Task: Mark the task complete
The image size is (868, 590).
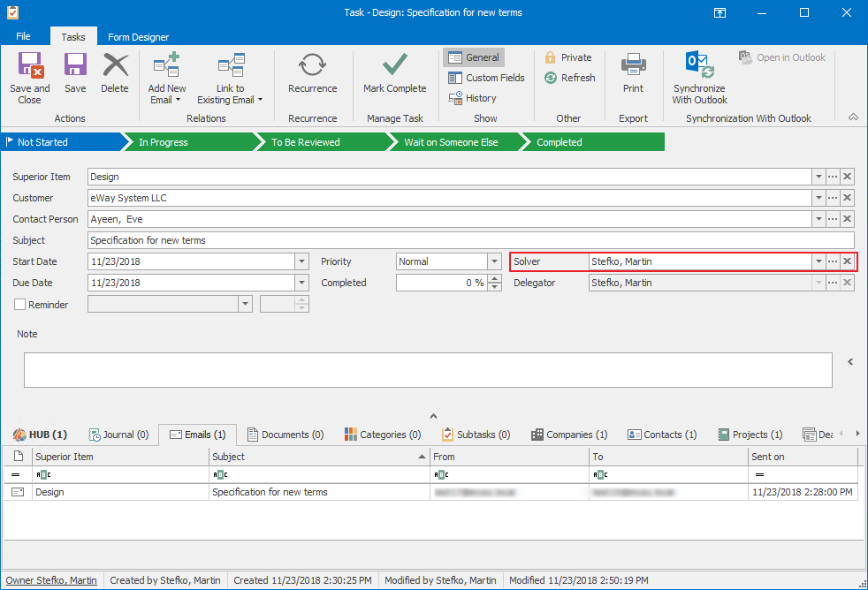Action: 394,71
